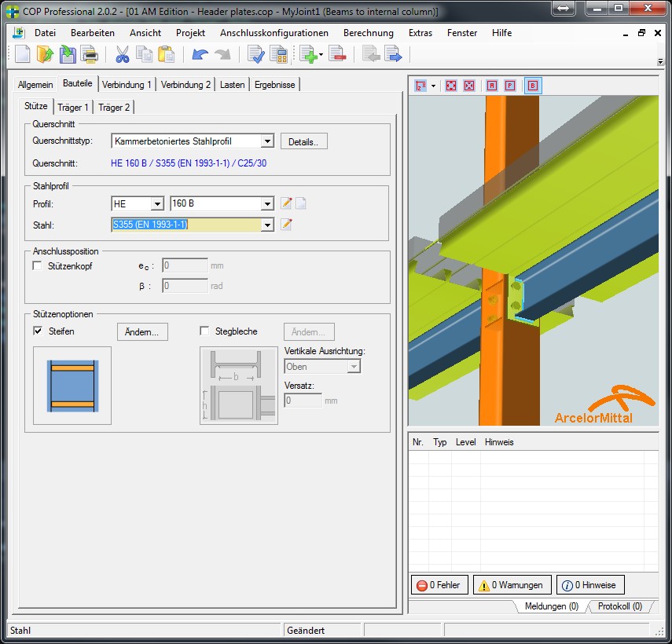The width and height of the screenshot is (672, 644).
Task: Click the new document icon
Action: (23, 54)
